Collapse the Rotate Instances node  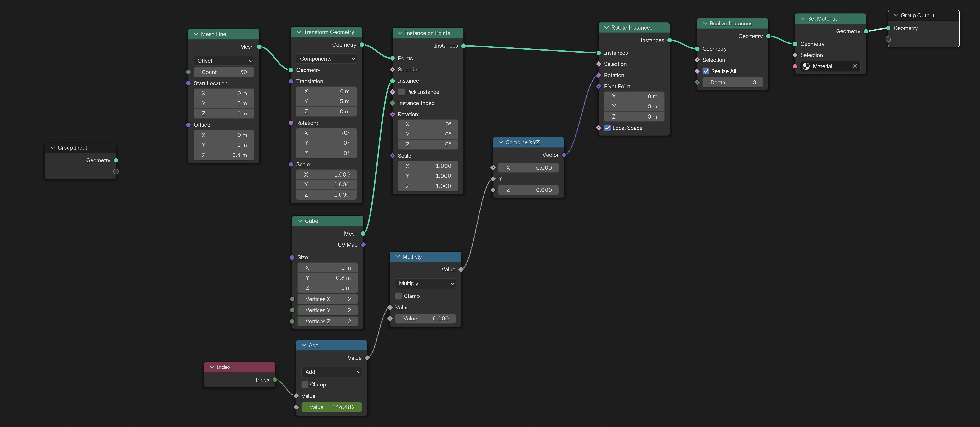click(606, 28)
